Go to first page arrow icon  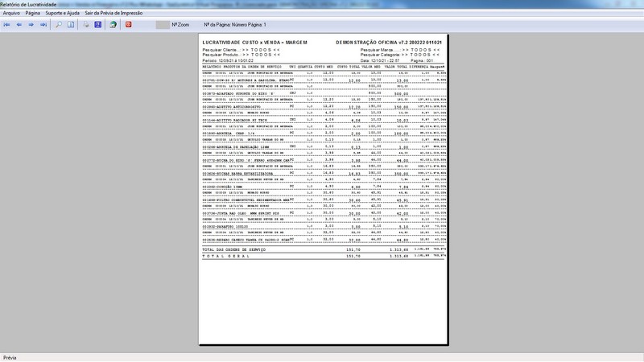[7, 25]
